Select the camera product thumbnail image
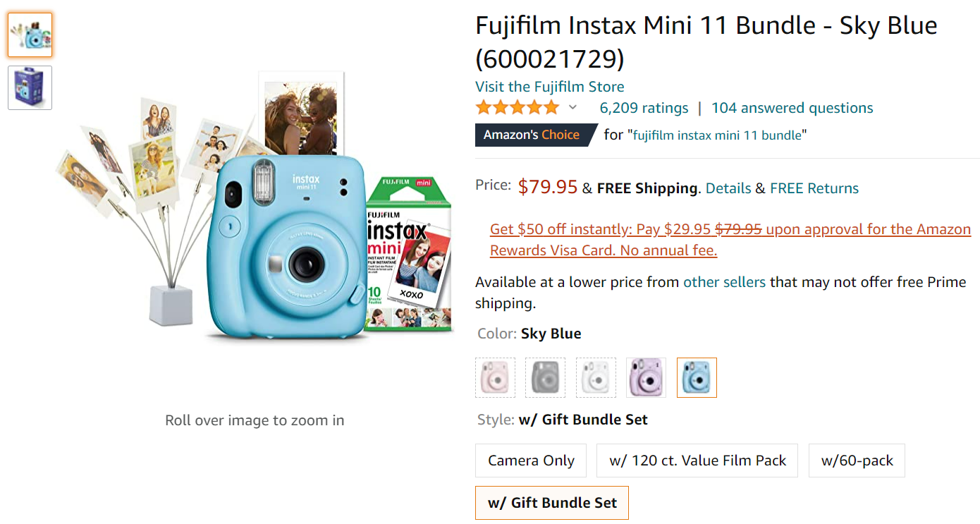Image resolution: width=980 pixels, height=524 pixels. pos(30,35)
